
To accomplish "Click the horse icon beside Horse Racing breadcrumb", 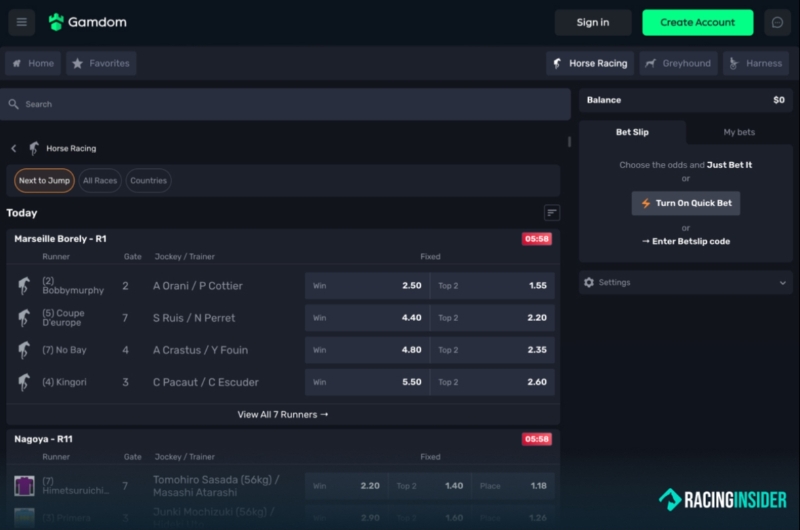I will tap(34, 148).
